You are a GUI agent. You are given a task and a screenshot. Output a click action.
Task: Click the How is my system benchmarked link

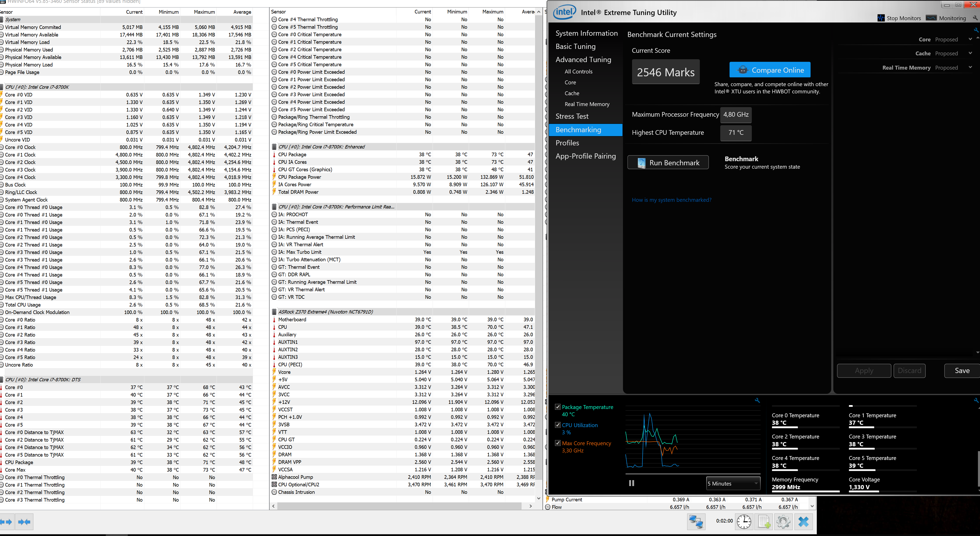671,199
